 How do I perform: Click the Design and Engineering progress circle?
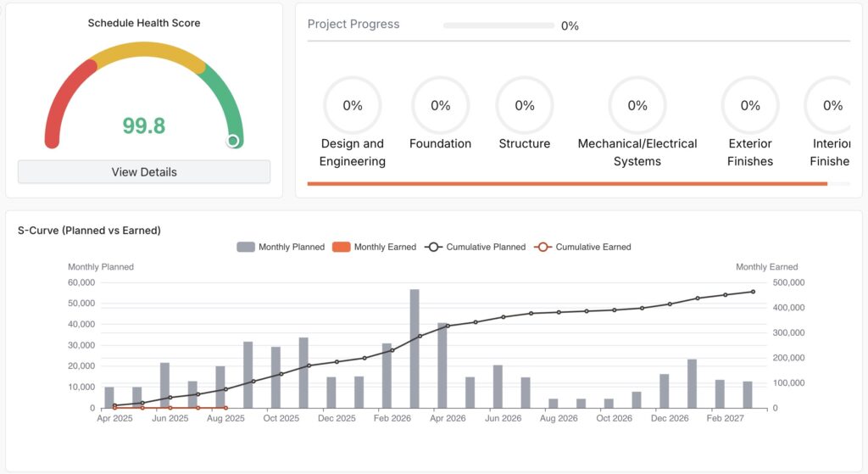(x=353, y=106)
